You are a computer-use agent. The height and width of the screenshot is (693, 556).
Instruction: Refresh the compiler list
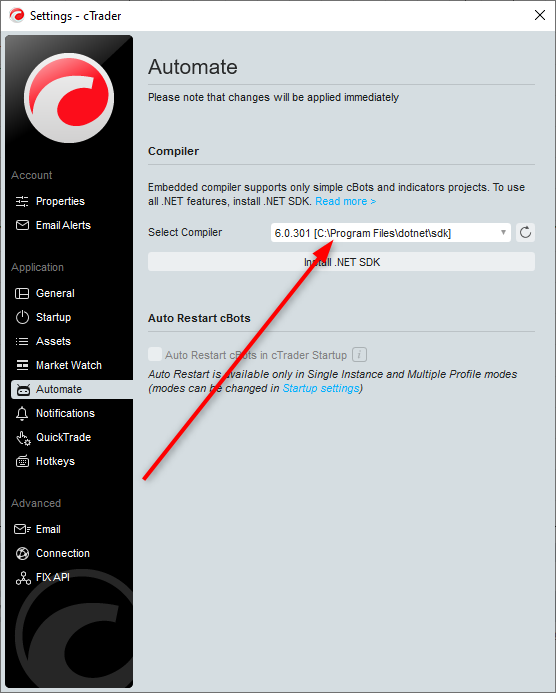526,232
